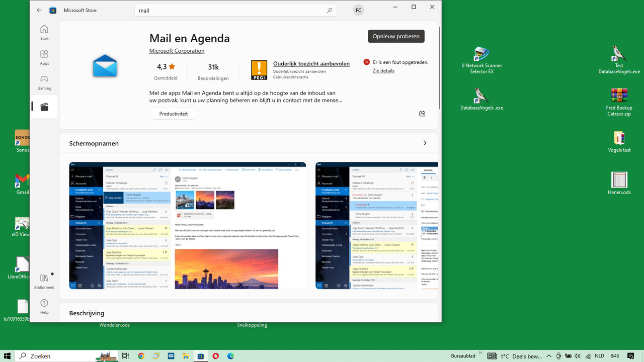Open the Gaming section in Store sidebar
Image resolution: width=644 pixels, height=362 pixels.
tap(44, 83)
